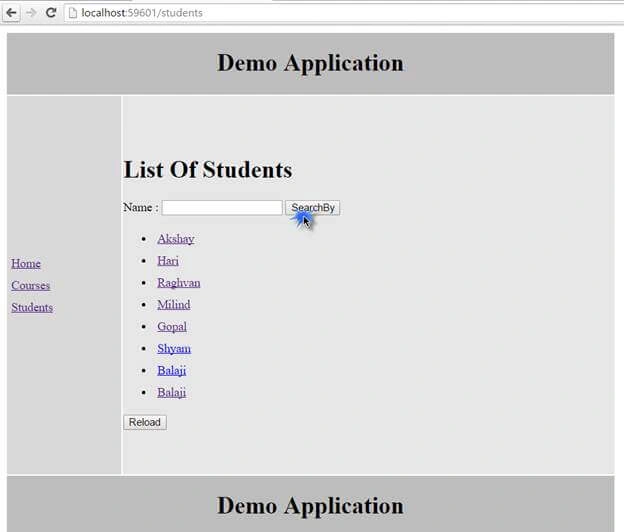
Task: Click the browser forward arrow
Action: (31, 13)
